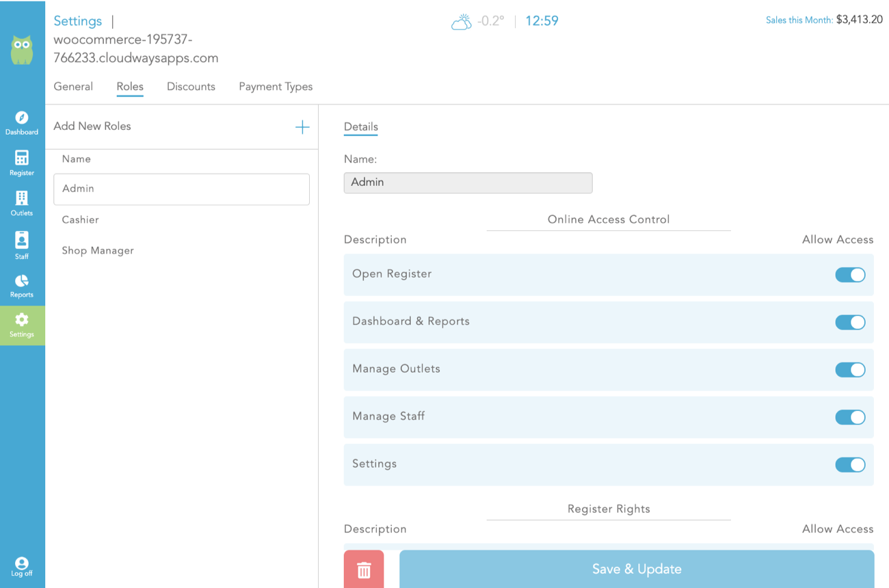Click the plus icon to add role
The height and width of the screenshot is (588, 889).
pyautogui.click(x=302, y=127)
